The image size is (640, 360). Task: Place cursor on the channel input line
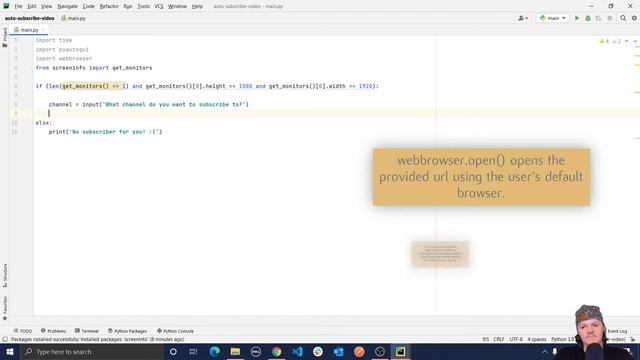tap(149, 104)
